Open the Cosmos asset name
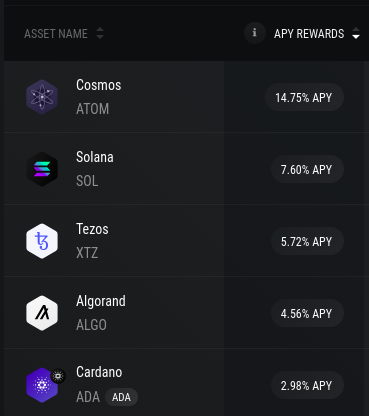Image resolution: width=369 pixels, height=416 pixels. pos(99,85)
